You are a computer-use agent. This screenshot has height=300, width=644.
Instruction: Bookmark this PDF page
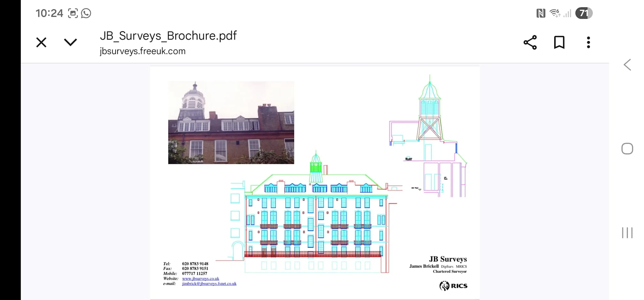click(x=559, y=42)
